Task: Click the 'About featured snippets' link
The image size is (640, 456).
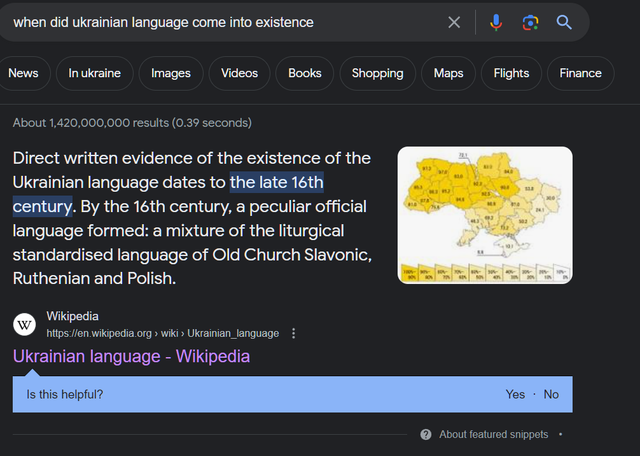Action: pos(493,434)
